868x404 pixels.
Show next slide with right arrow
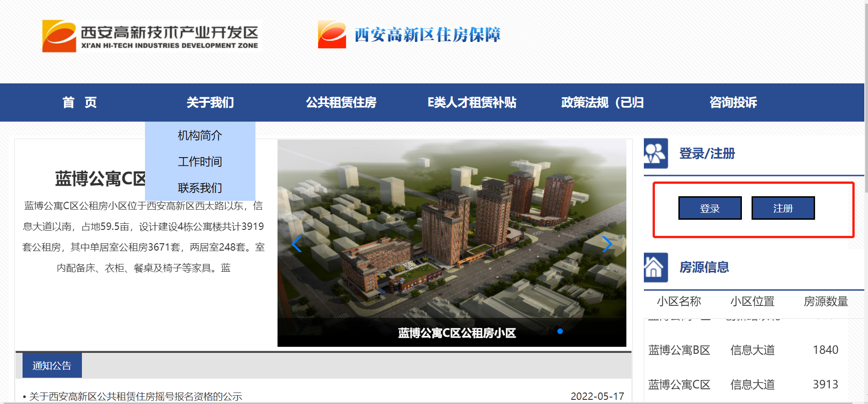click(607, 244)
